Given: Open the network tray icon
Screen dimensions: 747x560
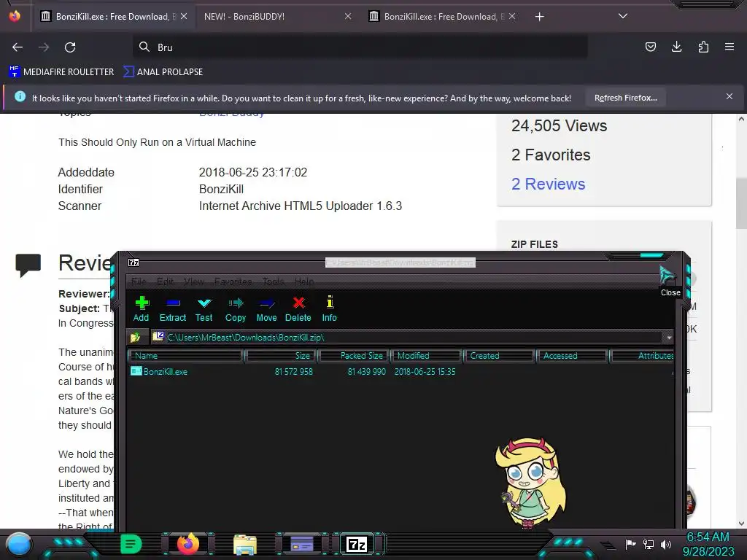Looking at the screenshot, I should click(x=648, y=544).
